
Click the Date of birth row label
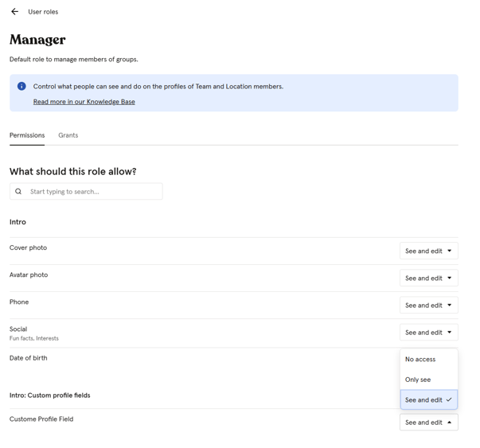pos(29,358)
